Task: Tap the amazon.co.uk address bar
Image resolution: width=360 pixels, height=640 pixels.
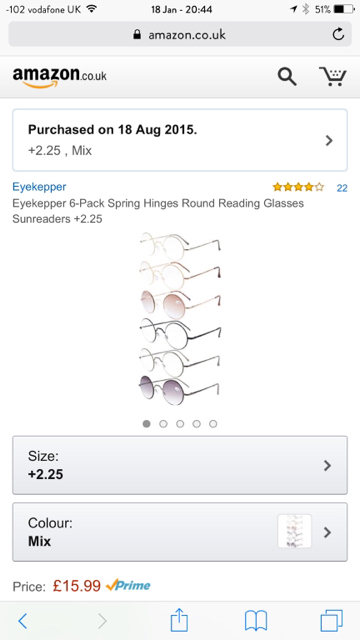Action: pyautogui.click(x=180, y=34)
